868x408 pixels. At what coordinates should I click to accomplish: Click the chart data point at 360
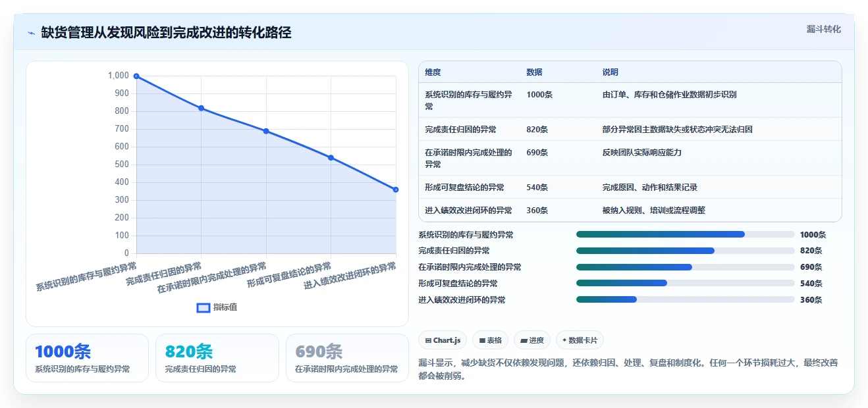pyautogui.click(x=396, y=190)
